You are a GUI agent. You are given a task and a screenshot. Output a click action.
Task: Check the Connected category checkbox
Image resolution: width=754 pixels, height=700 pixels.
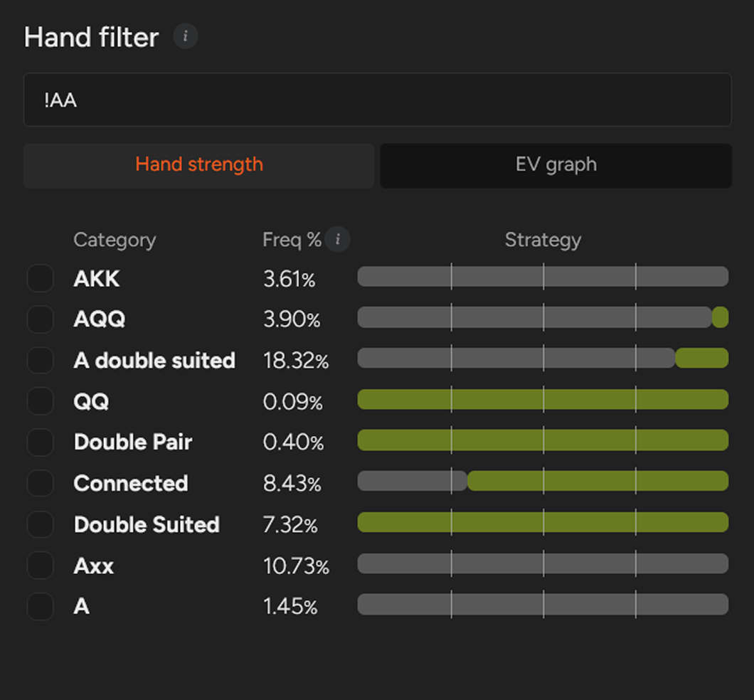click(40, 484)
